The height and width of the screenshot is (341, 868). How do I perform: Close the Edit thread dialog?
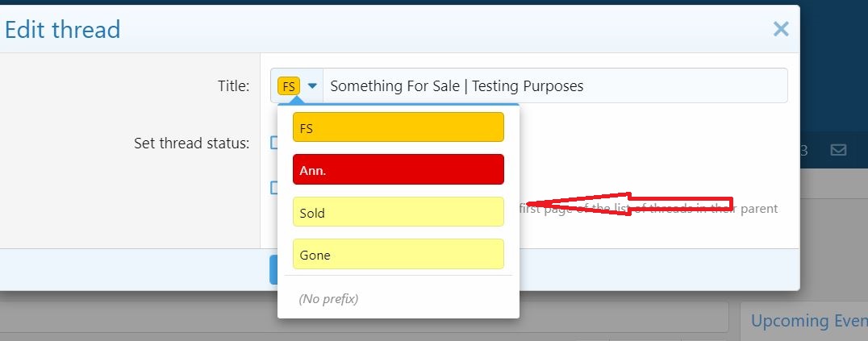pos(780,30)
